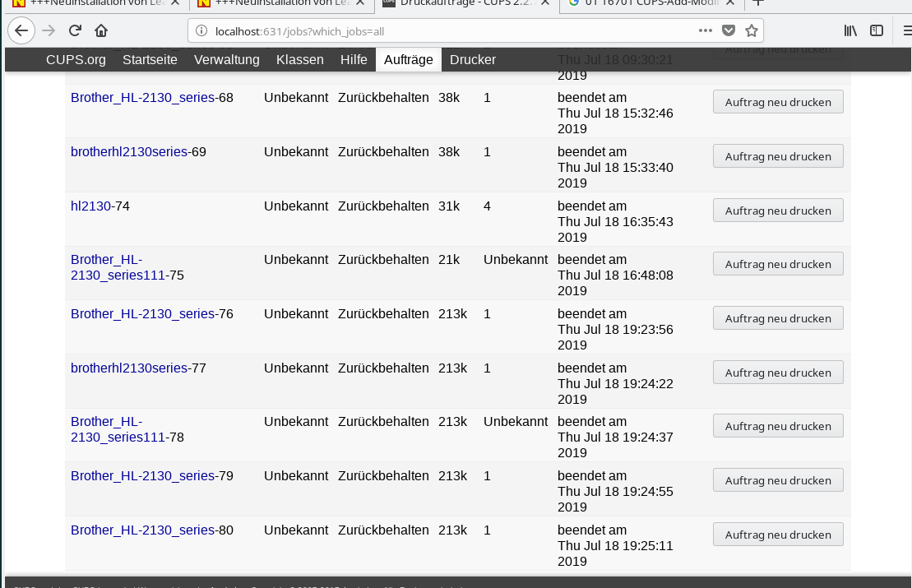Open the Verwaltung section
This screenshot has width=912, height=588.
tap(227, 60)
